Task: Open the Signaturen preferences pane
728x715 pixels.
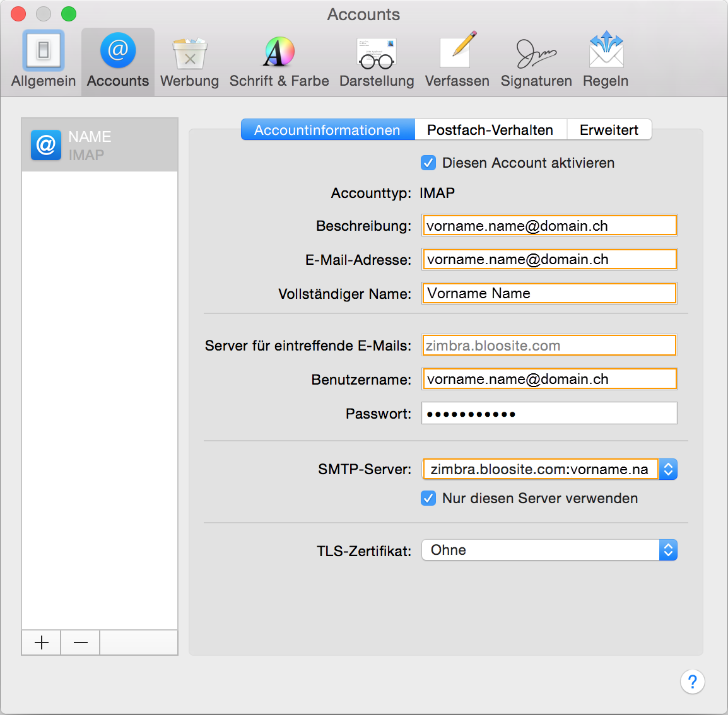Action: [536, 61]
